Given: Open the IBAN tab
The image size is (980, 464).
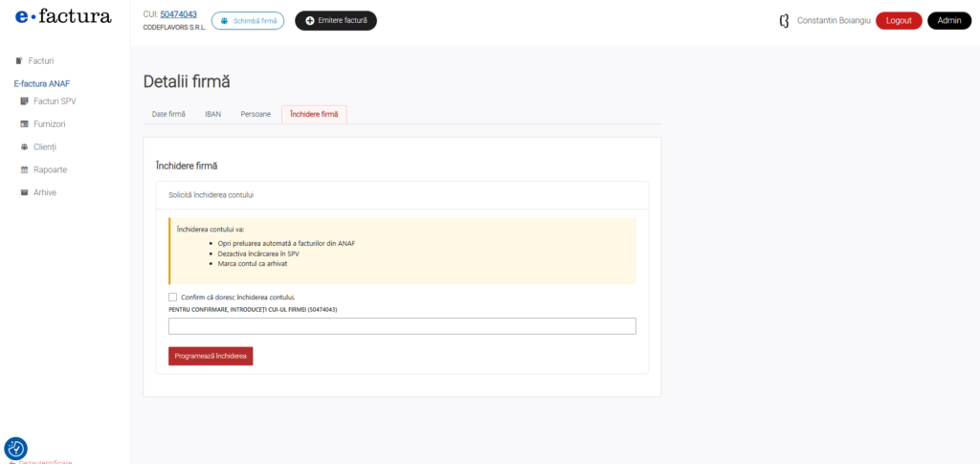Looking at the screenshot, I should [x=212, y=114].
